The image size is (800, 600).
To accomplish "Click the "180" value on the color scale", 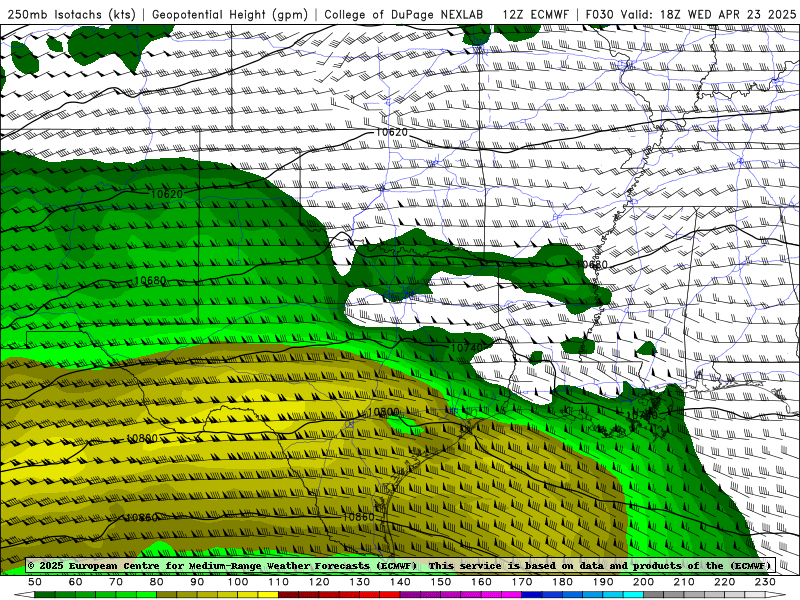I will (563, 582).
